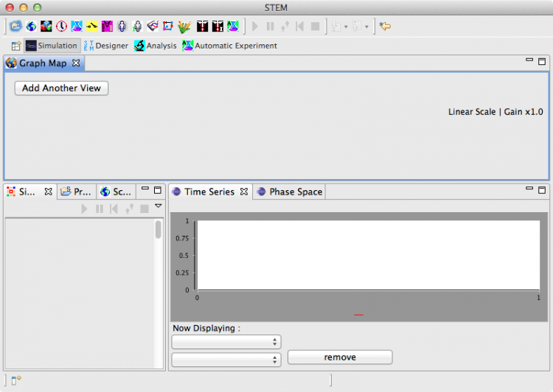This screenshot has height=392, width=553.
Task: Click the green plant icon in the toolbar
Action: point(183,27)
